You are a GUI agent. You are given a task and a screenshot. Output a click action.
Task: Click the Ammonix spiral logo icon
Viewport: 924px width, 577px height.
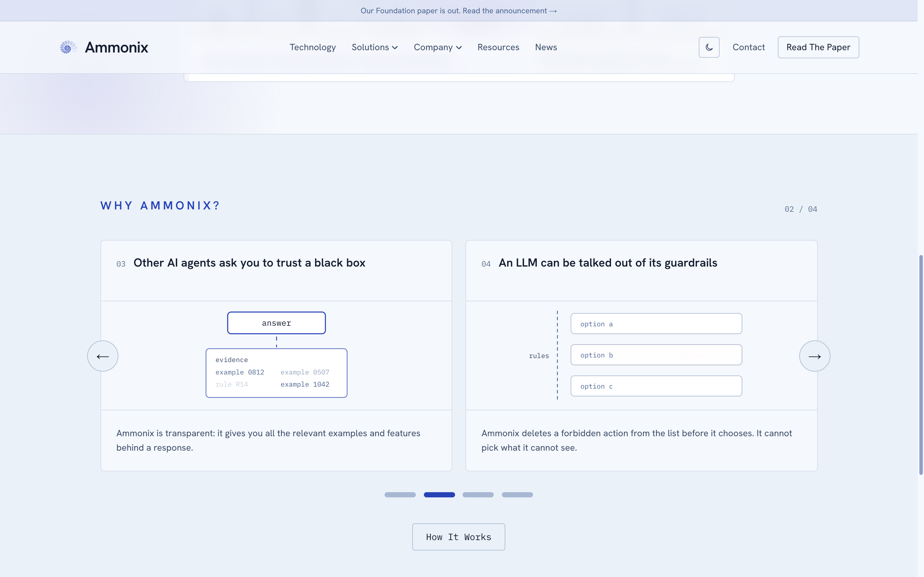pyautogui.click(x=68, y=47)
